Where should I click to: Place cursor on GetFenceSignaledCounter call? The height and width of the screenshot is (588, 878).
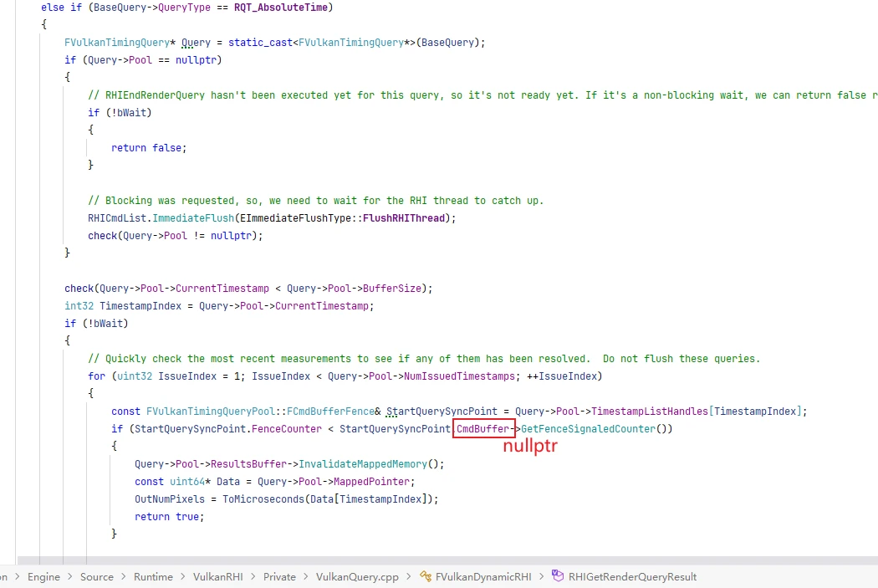(588, 429)
